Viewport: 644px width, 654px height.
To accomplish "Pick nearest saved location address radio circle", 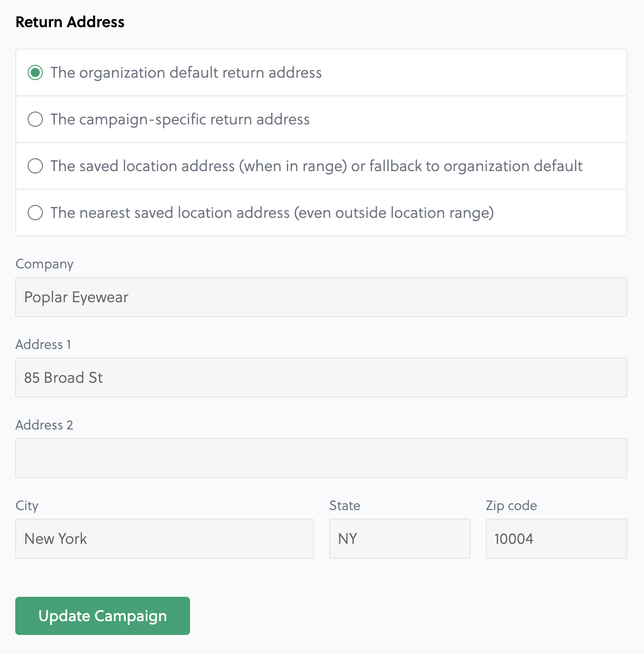I will point(35,213).
